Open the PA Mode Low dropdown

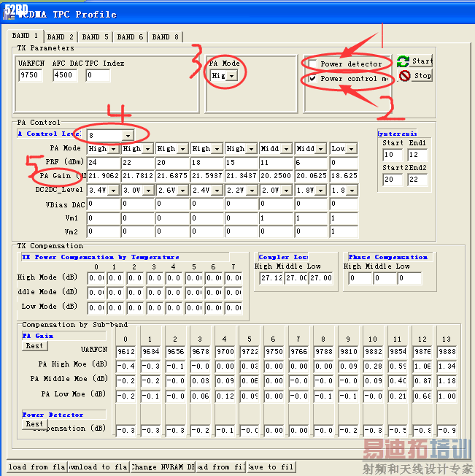pyautogui.click(x=351, y=149)
